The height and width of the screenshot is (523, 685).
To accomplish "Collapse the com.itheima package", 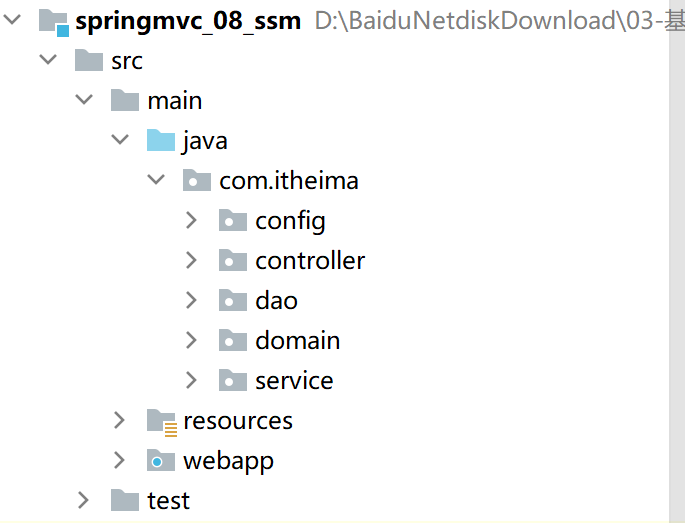I will pos(156,181).
